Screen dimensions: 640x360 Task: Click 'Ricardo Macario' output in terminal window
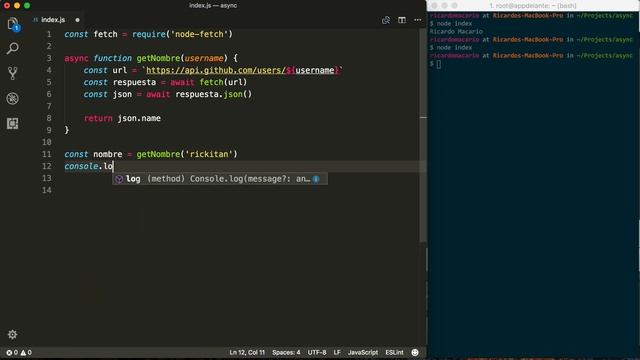point(456,31)
